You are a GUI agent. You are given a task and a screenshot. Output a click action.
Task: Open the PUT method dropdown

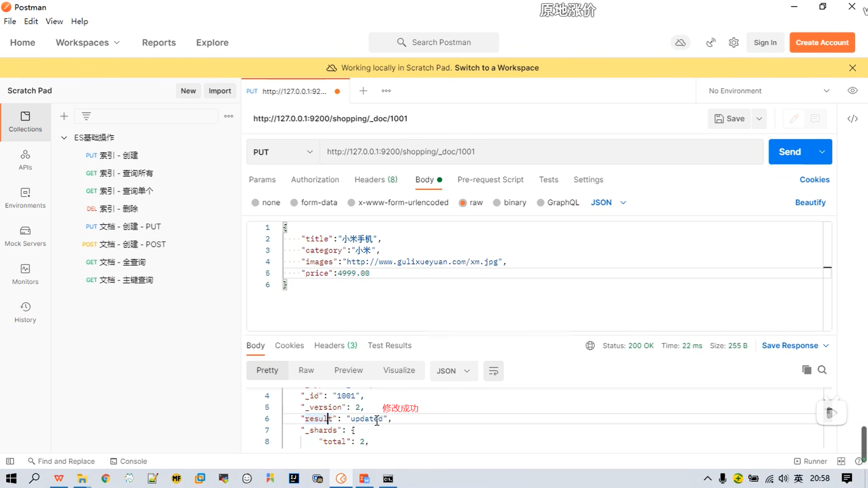pos(283,152)
